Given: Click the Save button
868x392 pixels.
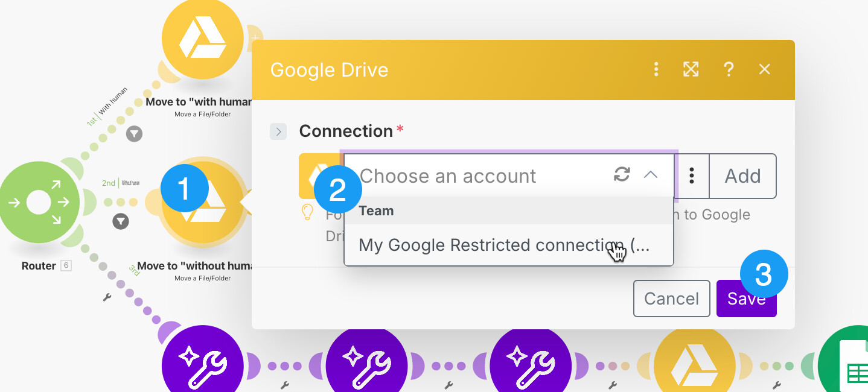Looking at the screenshot, I should tap(746, 299).
